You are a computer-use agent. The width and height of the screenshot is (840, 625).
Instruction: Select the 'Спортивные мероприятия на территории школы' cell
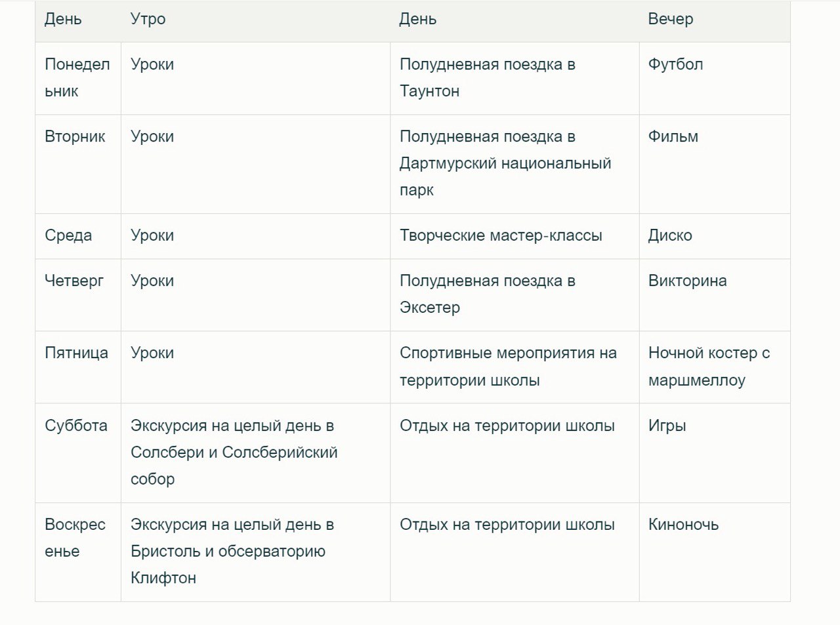click(x=514, y=367)
